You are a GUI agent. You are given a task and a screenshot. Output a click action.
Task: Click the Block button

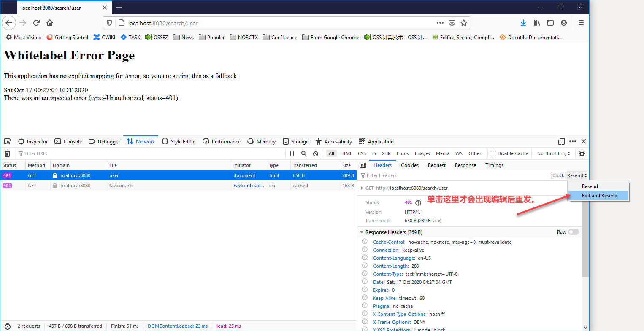click(x=558, y=175)
